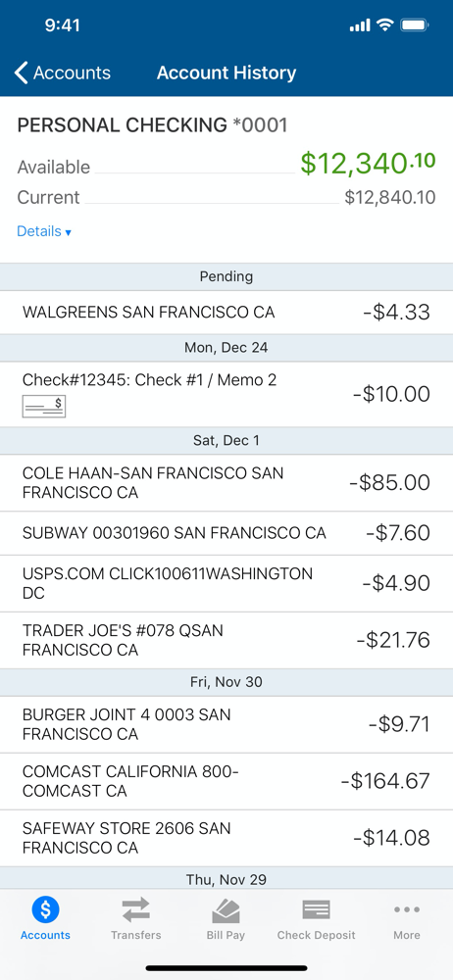Open the Burger Joint transaction
Screen dimensions: 453x980
click(x=226, y=724)
